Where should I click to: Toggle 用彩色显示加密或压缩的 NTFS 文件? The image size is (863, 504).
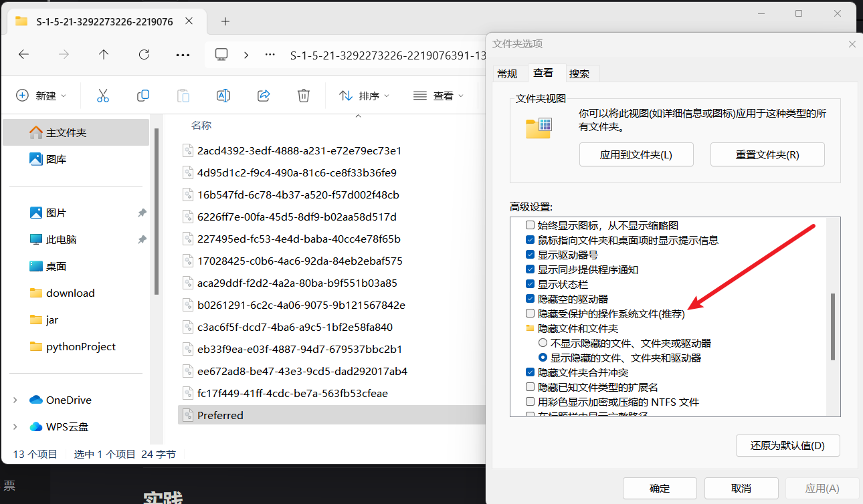(531, 402)
